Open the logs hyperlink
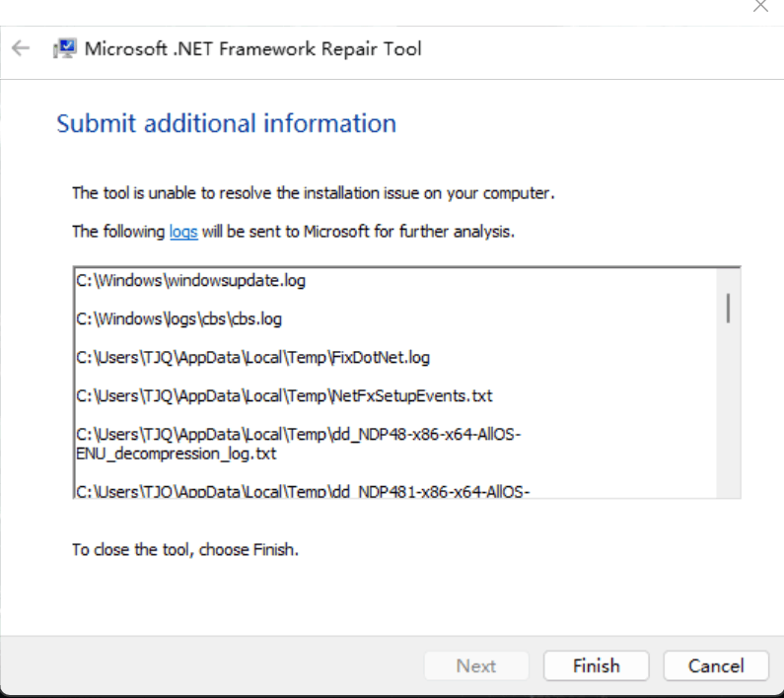Image resolution: width=784 pixels, height=698 pixels. 183,232
